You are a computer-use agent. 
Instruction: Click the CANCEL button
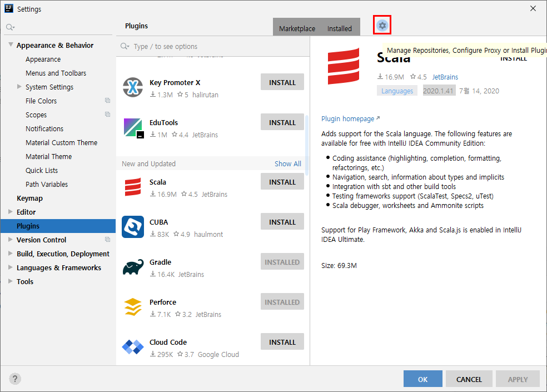(x=469, y=379)
